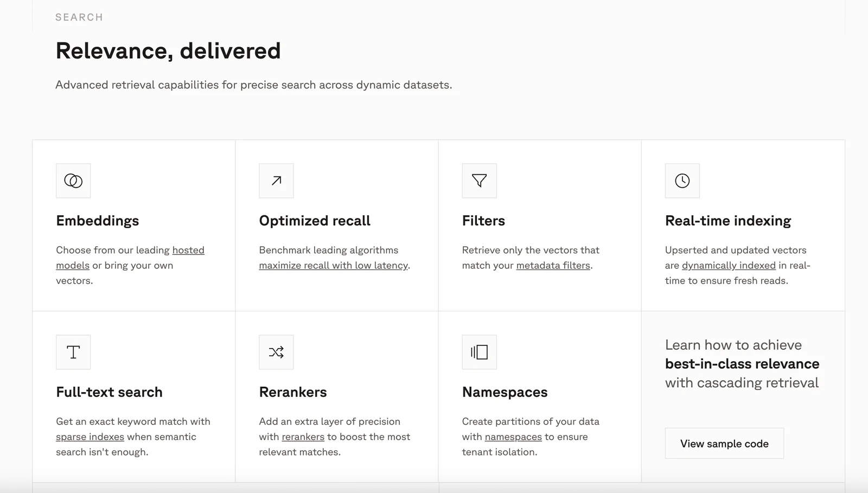
Task: Click the Namespaces partition icon
Action: 479,352
